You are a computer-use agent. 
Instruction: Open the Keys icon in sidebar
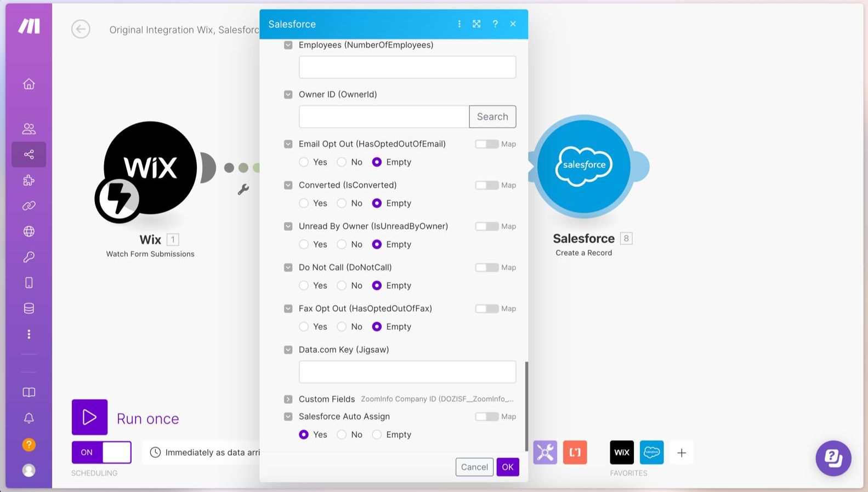(x=29, y=257)
